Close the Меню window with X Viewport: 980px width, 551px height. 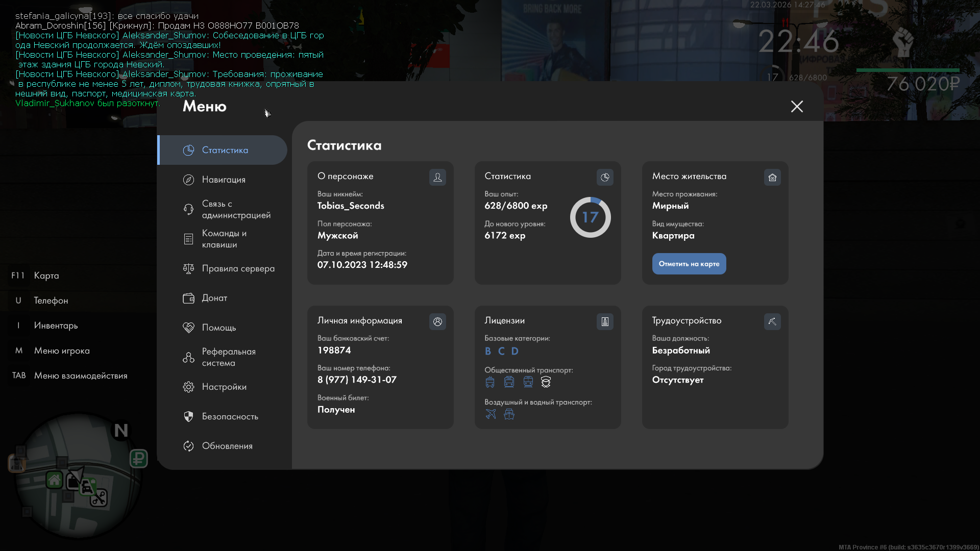797,106
